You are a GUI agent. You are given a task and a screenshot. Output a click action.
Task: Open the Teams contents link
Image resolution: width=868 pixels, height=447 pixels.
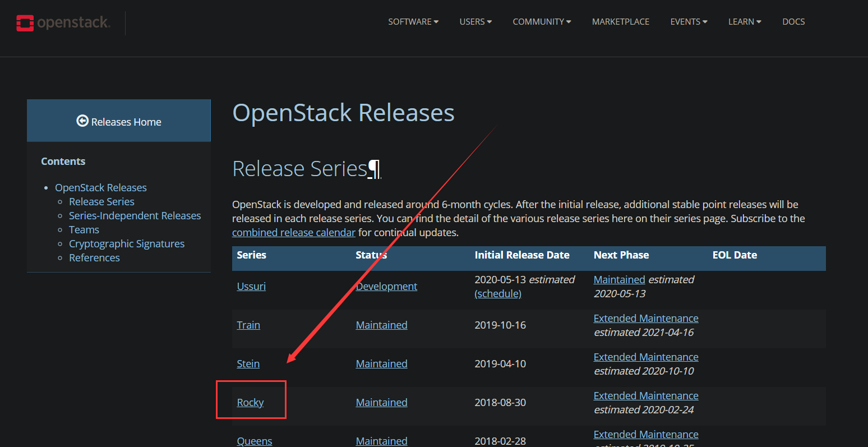click(84, 229)
